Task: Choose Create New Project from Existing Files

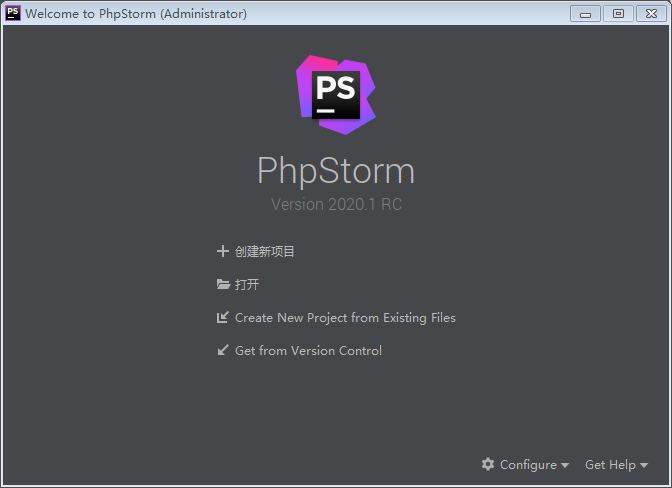Action: pos(345,318)
